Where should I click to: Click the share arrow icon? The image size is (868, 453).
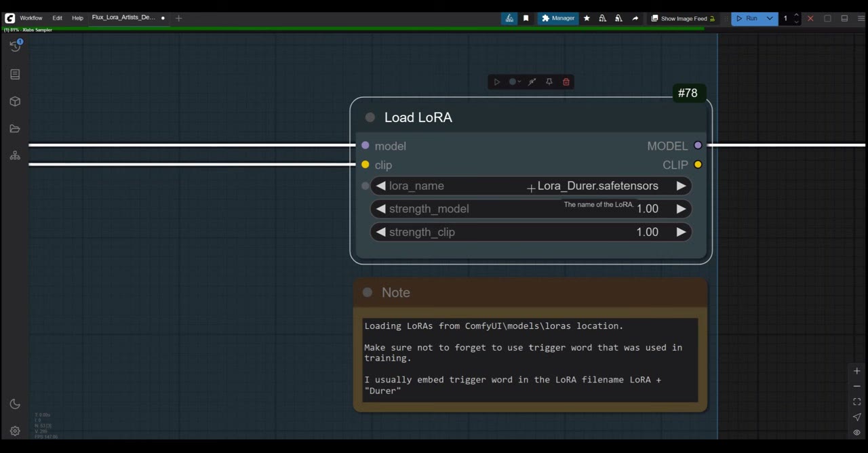[x=635, y=18]
